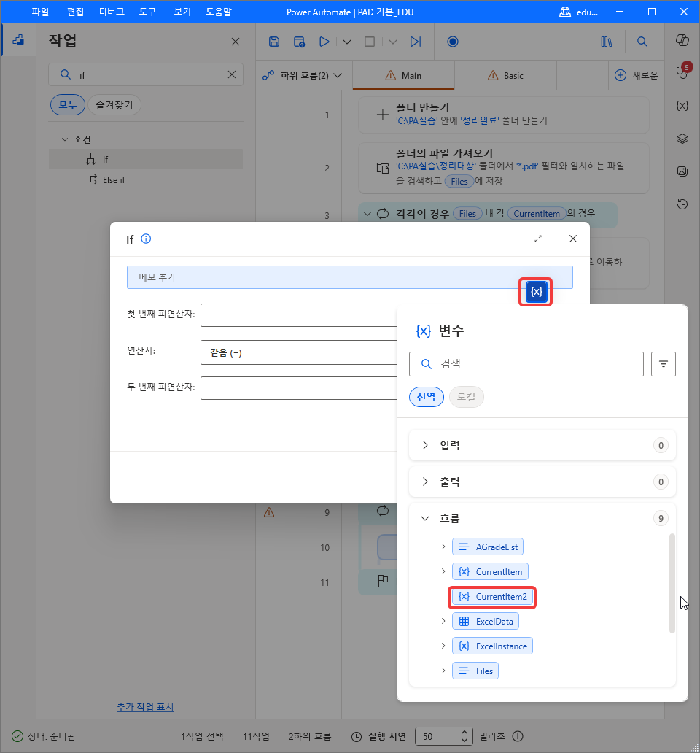
Task: Collapse the 조건 action group
Action: pos(65,139)
